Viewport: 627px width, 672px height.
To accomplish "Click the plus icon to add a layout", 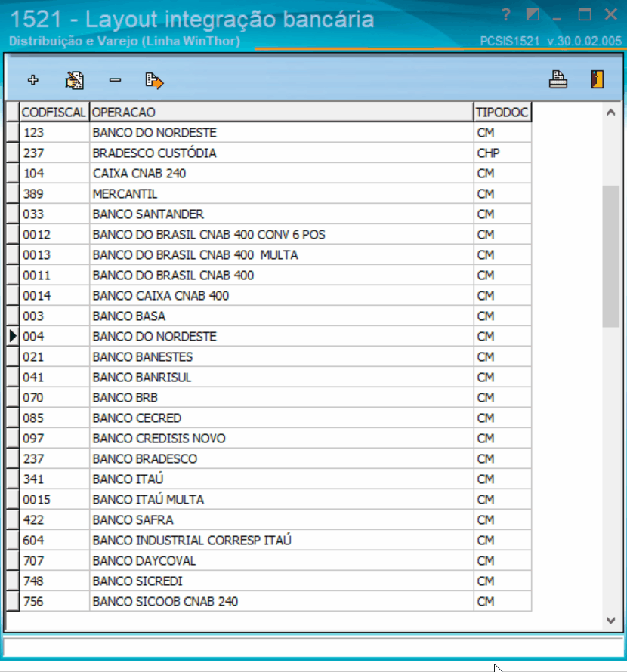I will click(x=33, y=80).
